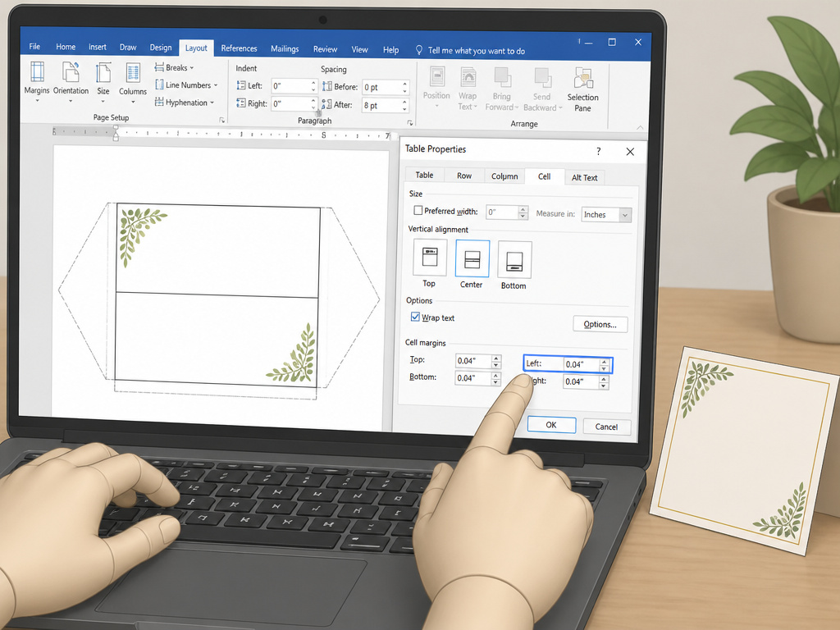Adjust the Right cell margin spinner

click(604, 382)
